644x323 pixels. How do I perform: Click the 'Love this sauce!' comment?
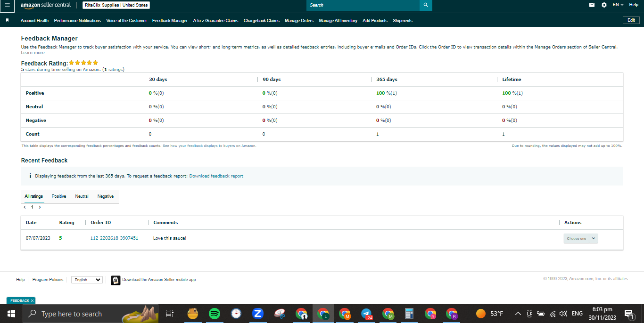pos(170,238)
